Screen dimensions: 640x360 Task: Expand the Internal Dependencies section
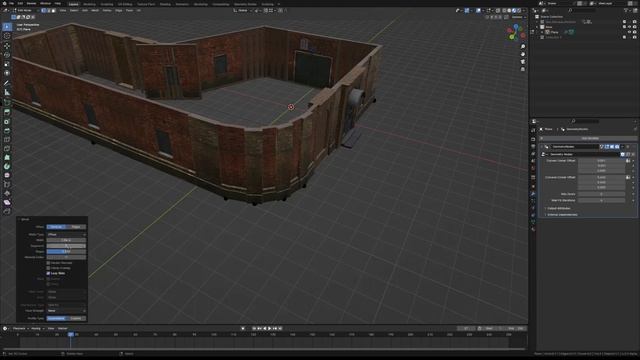click(562, 215)
